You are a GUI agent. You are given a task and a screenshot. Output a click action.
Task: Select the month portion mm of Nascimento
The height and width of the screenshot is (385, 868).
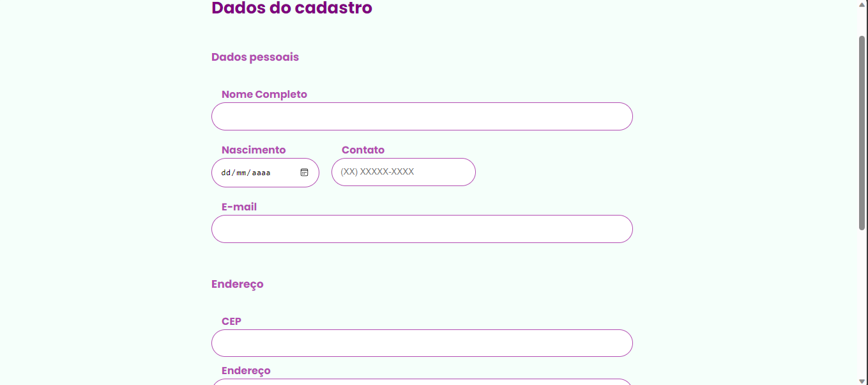pyautogui.click(x=241, y=173)
